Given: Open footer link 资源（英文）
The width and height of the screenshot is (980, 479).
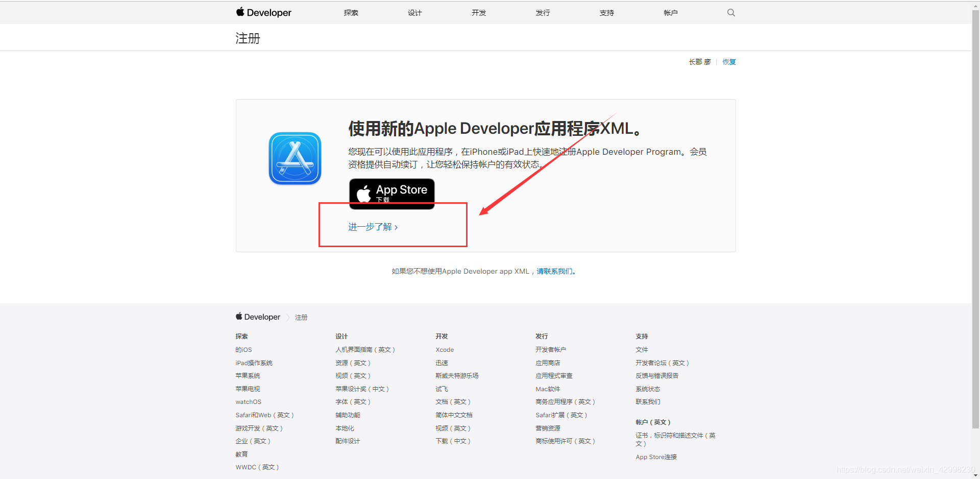Looking at the screenshot, I should [x=353, y=363].
